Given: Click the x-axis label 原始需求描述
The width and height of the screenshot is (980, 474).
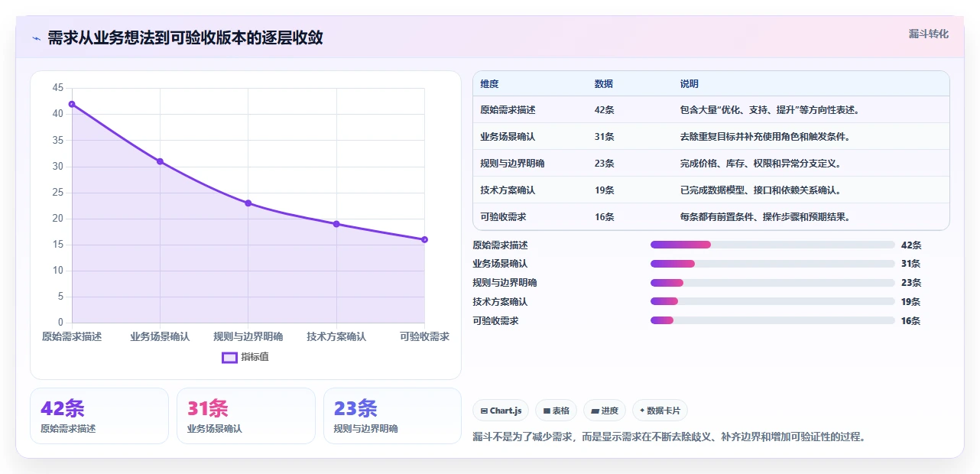Looking at the screenshot, I should tap(72, 336).
